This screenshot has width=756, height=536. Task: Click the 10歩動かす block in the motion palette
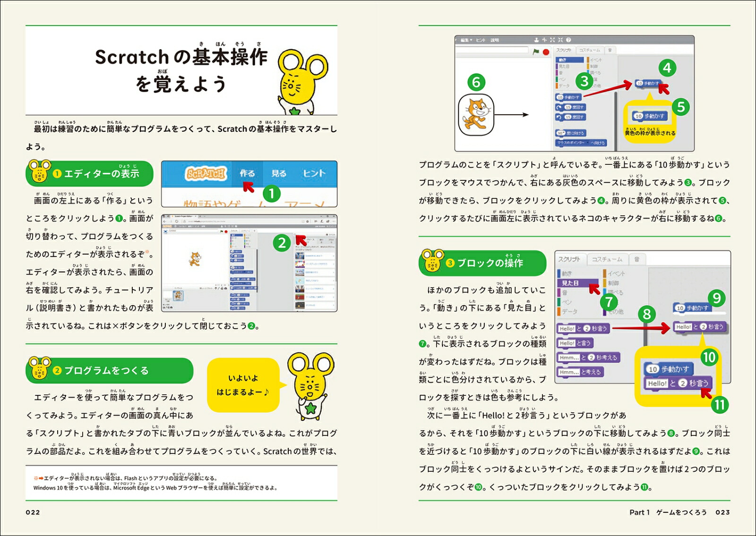tap(568, 97)
